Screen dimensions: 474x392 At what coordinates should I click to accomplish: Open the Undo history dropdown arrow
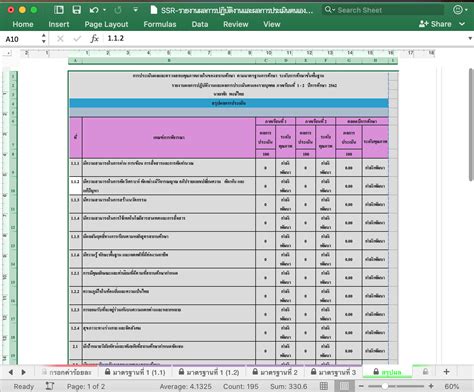(104, 10)
